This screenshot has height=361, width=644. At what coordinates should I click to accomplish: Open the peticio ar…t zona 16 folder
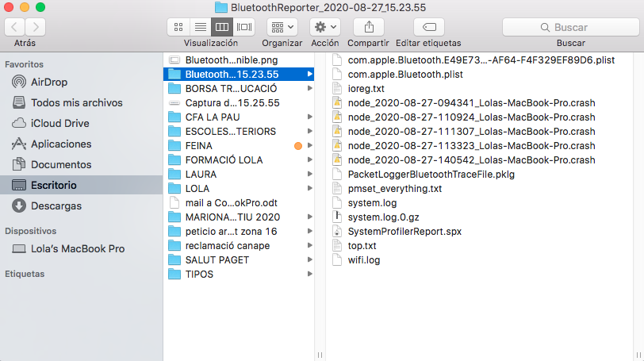239,232
